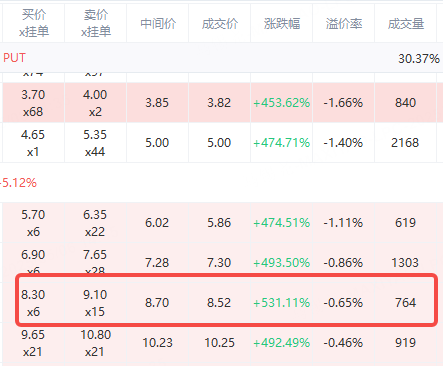Sort by the 成交价 column header

coord(219,23)
